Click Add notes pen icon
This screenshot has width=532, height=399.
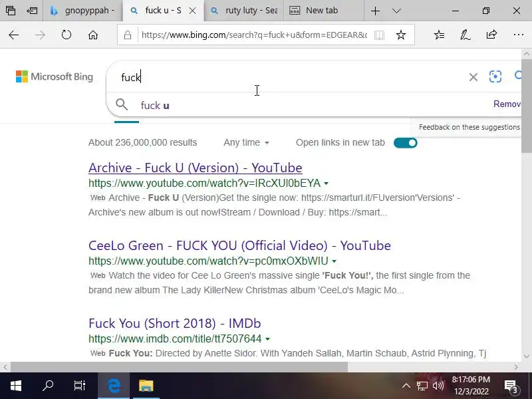click(465, 35)
